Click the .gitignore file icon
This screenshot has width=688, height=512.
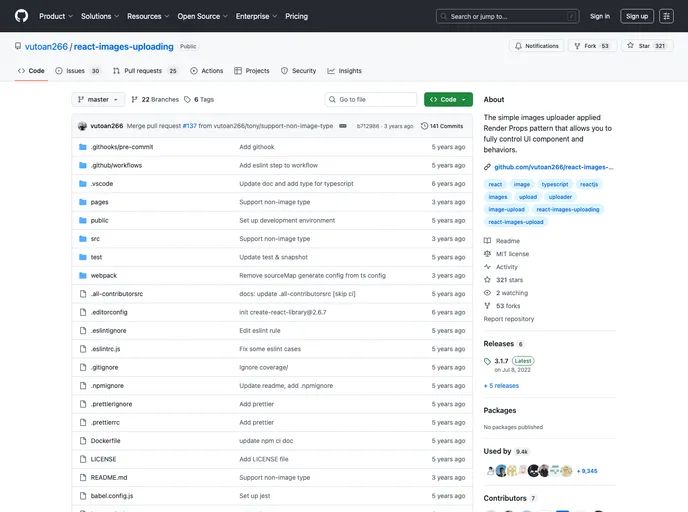[82, 368]
